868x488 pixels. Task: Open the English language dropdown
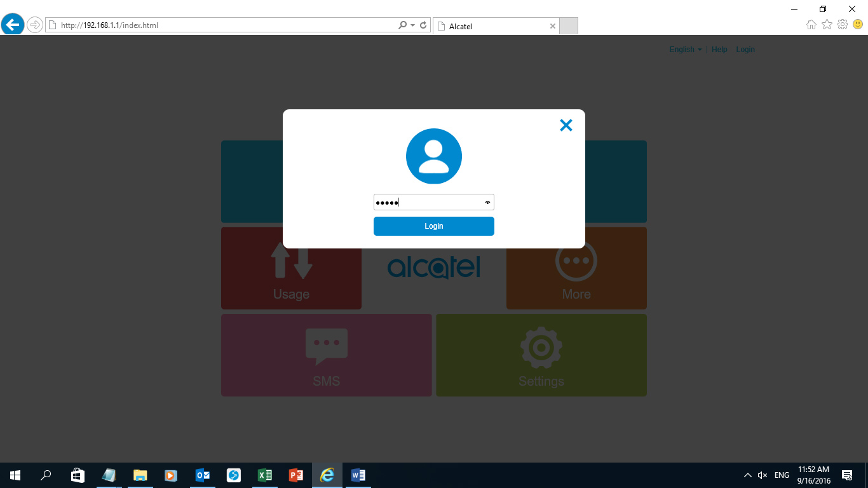pos(686,50)
